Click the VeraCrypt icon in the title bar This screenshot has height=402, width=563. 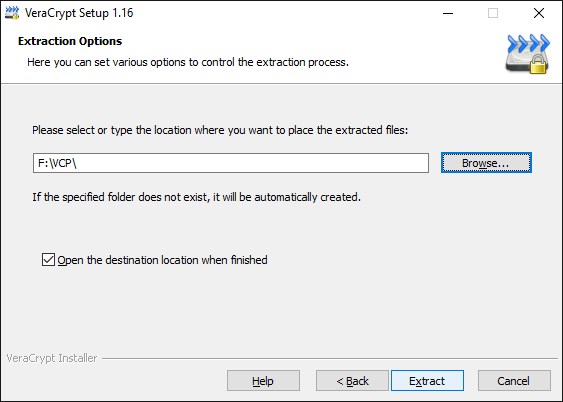click(12, 13)
